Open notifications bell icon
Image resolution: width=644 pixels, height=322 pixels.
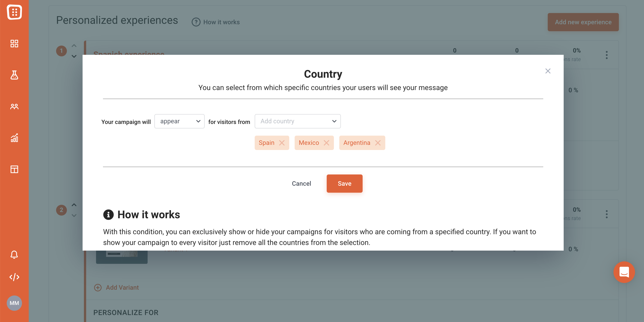(14, 254)
